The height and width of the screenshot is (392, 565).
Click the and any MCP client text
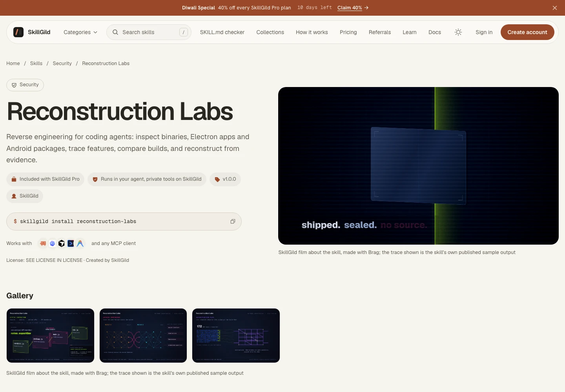[113, 243]
